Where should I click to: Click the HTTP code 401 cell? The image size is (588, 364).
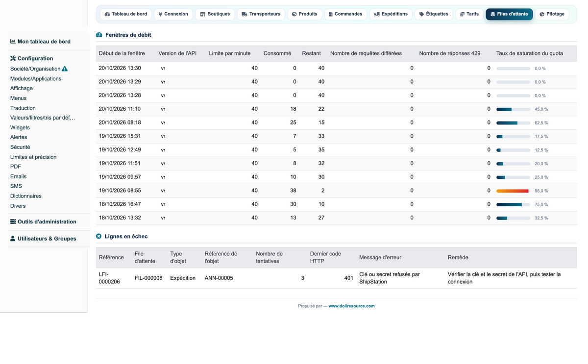pyautogui.click(x=348, y=278)
